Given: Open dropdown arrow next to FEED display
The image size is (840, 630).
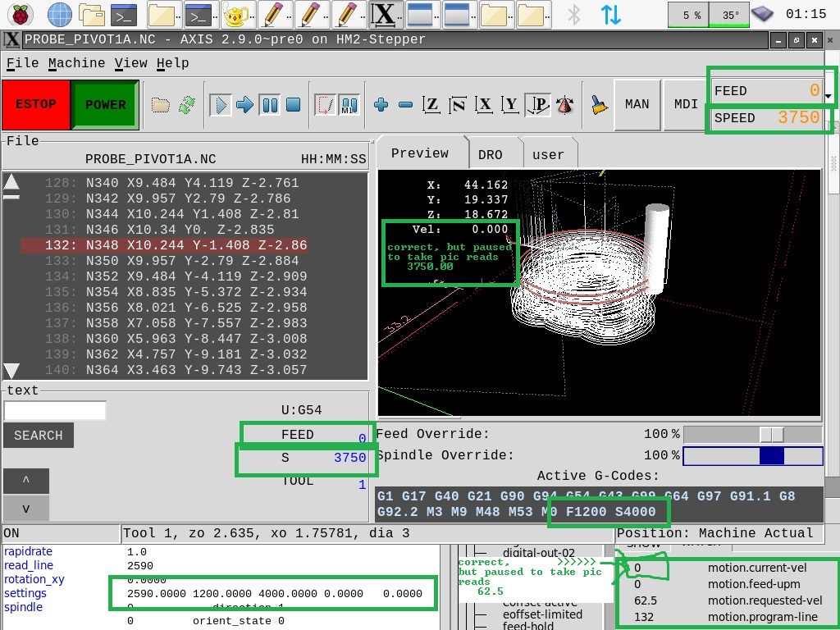Looking at the screenshot, I should [x=829, y=96].
